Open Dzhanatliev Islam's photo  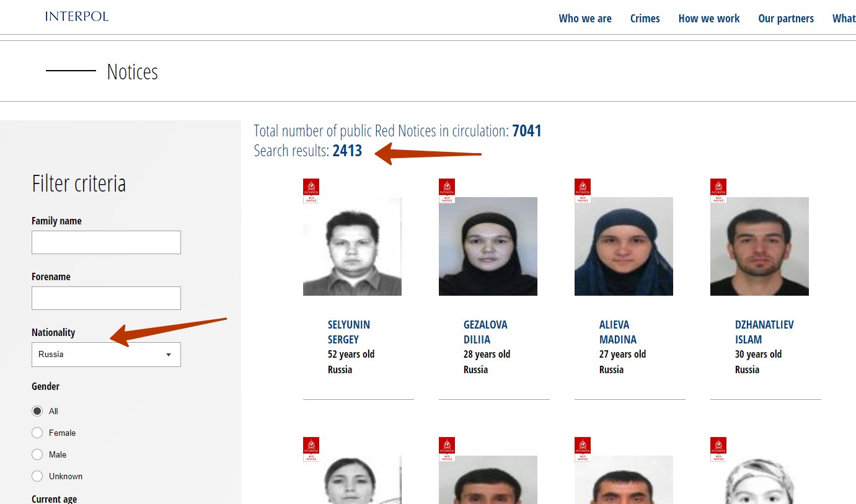pos(759,246)
